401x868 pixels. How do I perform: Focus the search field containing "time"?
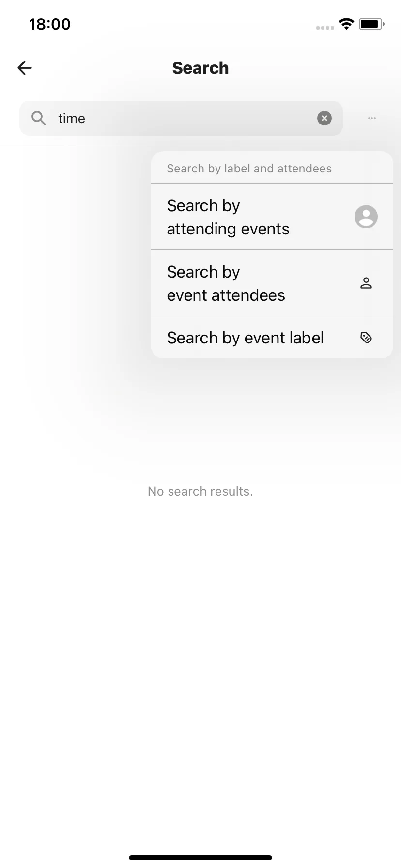181,118
